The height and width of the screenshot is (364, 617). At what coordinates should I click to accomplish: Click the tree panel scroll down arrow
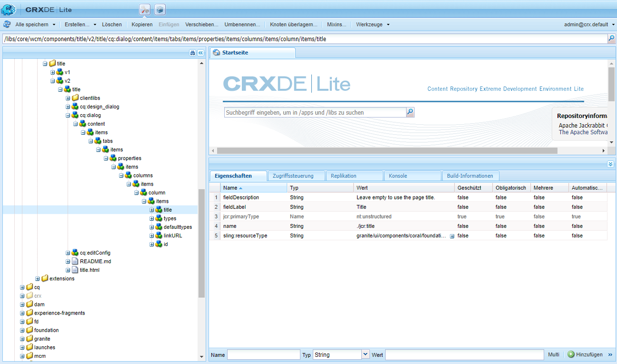(201, 357)
